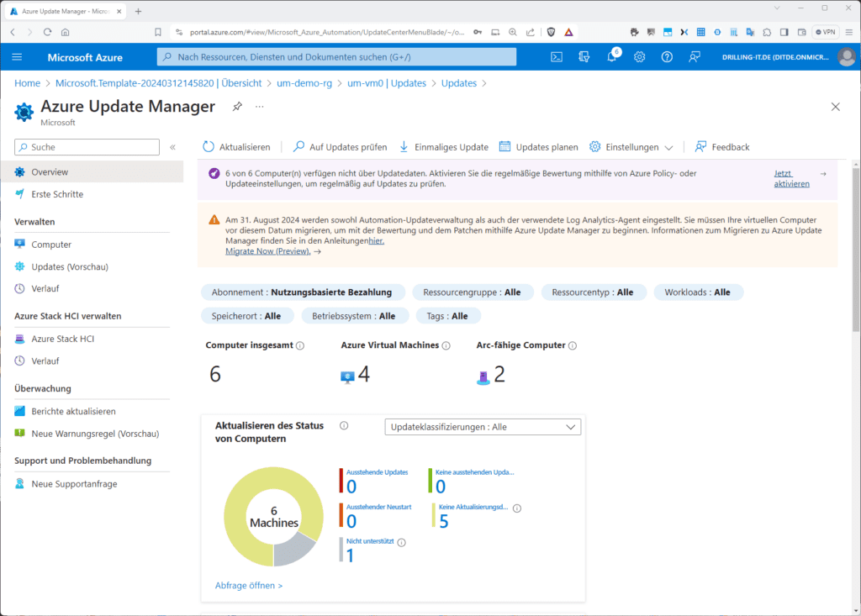The image size is (861, 616).
Task: Click the hier link in the warning
Action: pos(376,241)
